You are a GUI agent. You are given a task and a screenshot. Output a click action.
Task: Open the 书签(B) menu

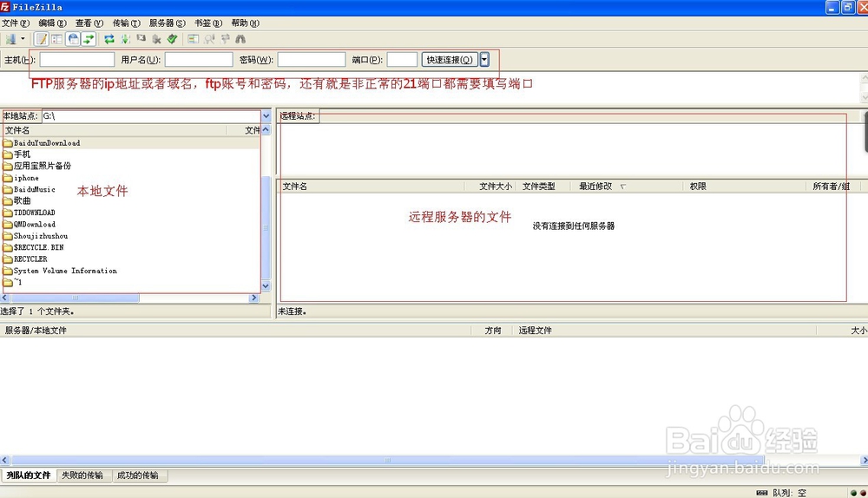pos(208,23)
